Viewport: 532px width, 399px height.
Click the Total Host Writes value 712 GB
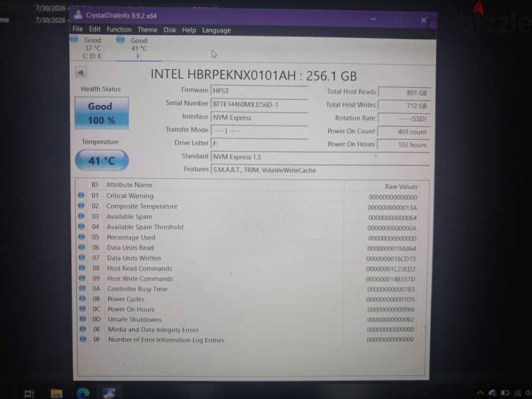point(404,106)
